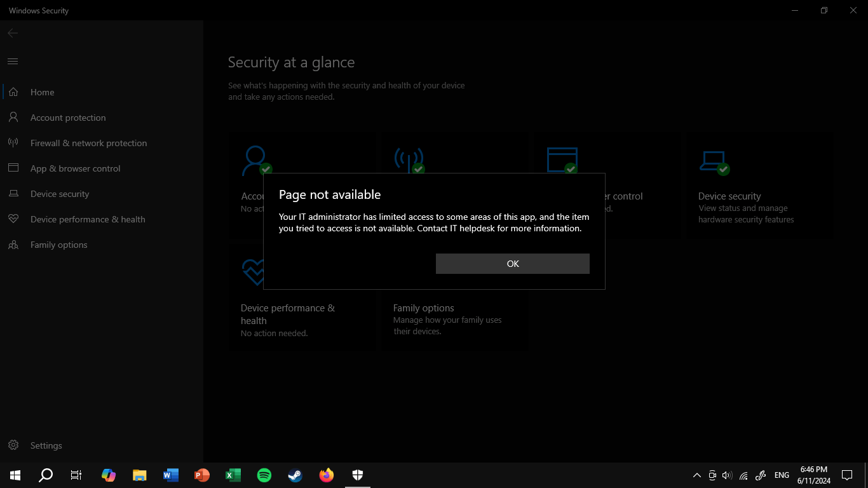Launch PowerPoint from the taskbar
This screenshot has height=488, width=868.
(202, 475)
